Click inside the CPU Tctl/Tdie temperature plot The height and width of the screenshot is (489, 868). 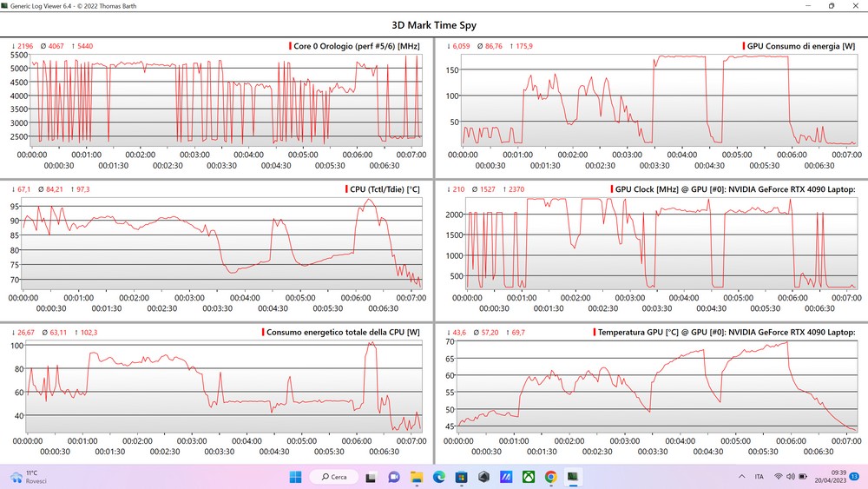point(221,244)
